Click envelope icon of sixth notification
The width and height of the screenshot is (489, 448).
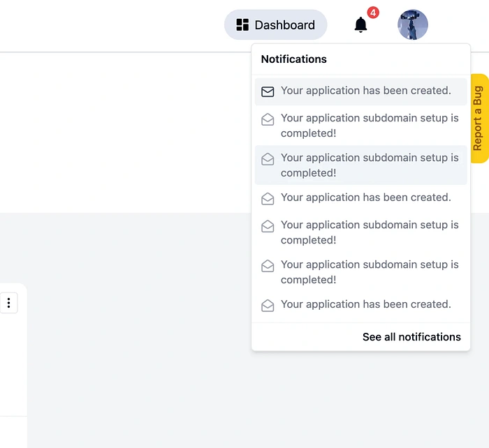click(x=268, y=266)
